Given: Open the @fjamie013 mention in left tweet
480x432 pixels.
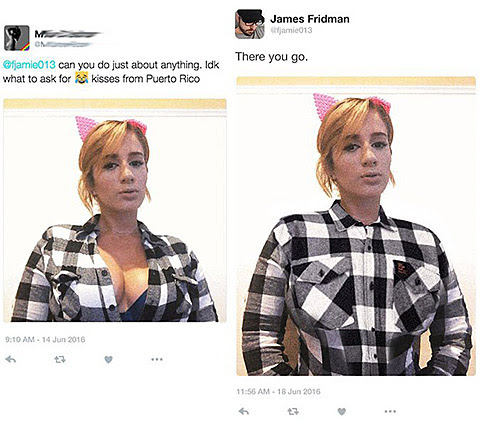Looking at the screenshot, I should [x=29, y=65].
